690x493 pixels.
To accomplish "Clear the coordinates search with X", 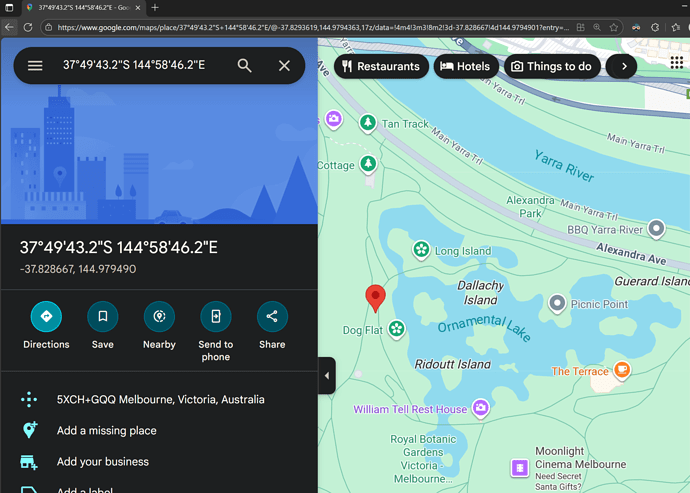I will coord(284,66).
